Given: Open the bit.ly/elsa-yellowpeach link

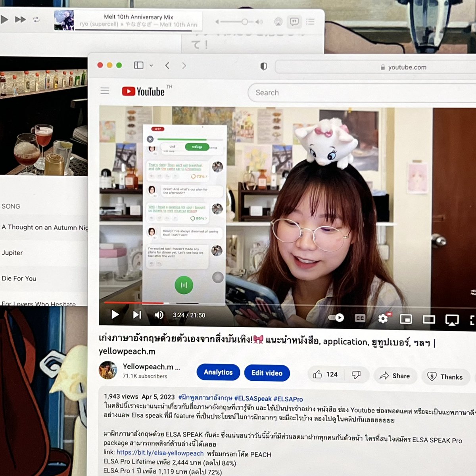Looking at the screenshot, I should click(x=160, y=453).
